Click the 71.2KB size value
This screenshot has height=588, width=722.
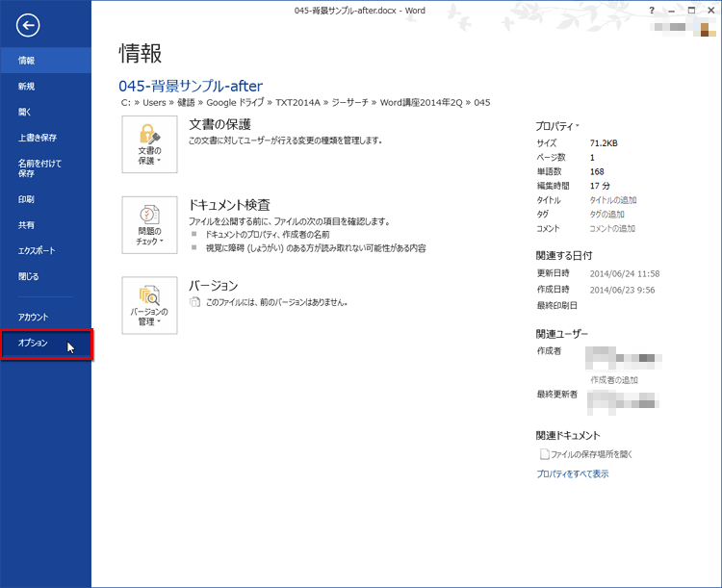click(604, 143)
